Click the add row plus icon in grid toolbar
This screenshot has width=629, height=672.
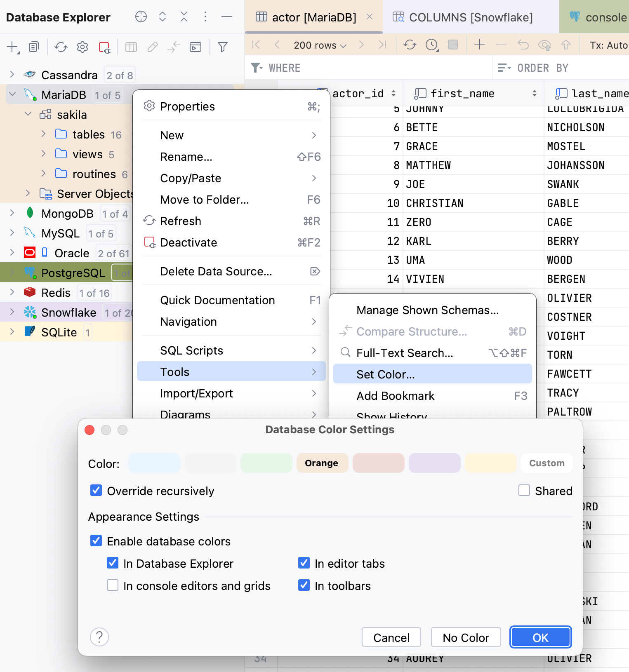pos(479,45)
